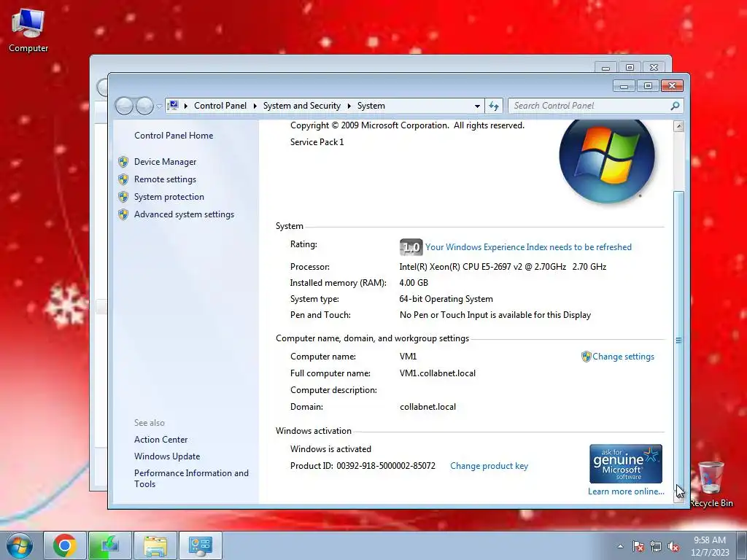
Task: Click the scrollbar up arrow
Action: [x=679, y=126]
